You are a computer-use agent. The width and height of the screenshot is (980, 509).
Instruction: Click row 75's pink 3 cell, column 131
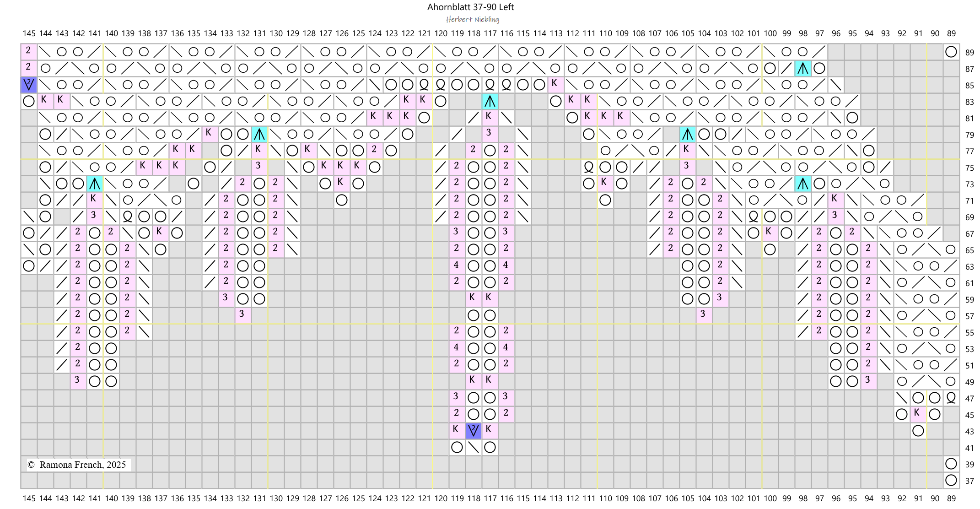pyautogui.click(x=259, y=167)
